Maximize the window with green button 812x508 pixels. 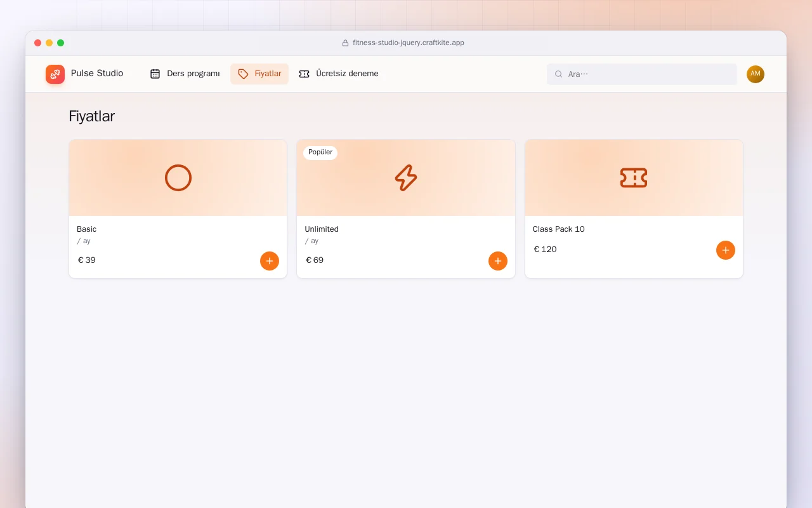(61, 43)
